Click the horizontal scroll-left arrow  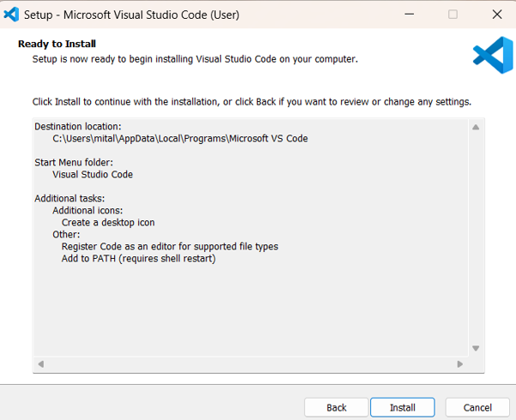(41, 364)
